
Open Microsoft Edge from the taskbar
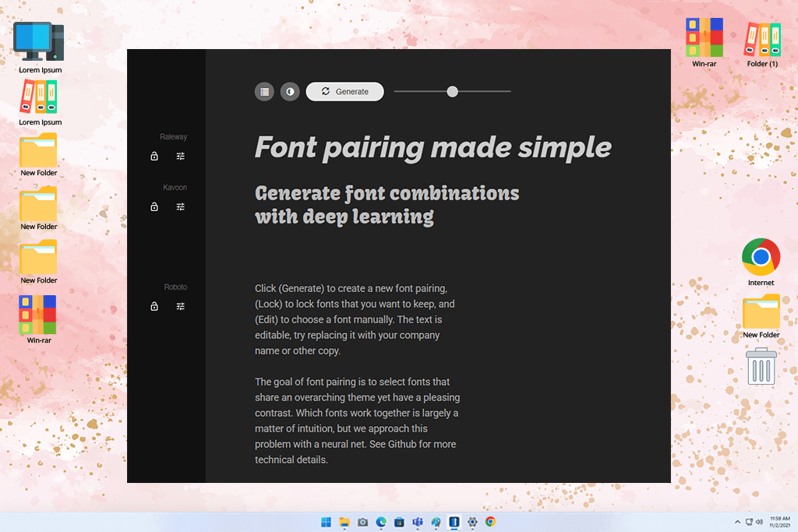point(381,522)
